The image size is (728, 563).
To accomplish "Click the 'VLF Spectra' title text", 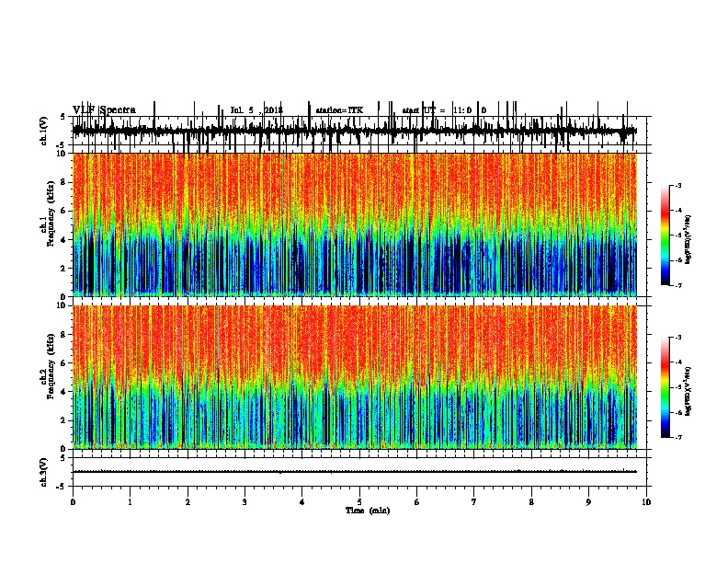I will click(105, 110).
